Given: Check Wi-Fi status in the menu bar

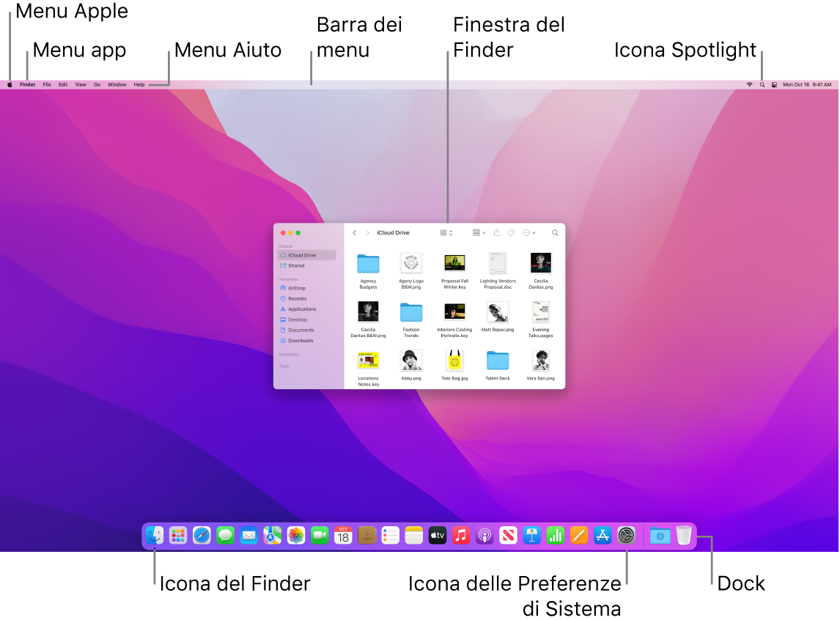Looking at the screenshot, I should click(x=749, y=84).
